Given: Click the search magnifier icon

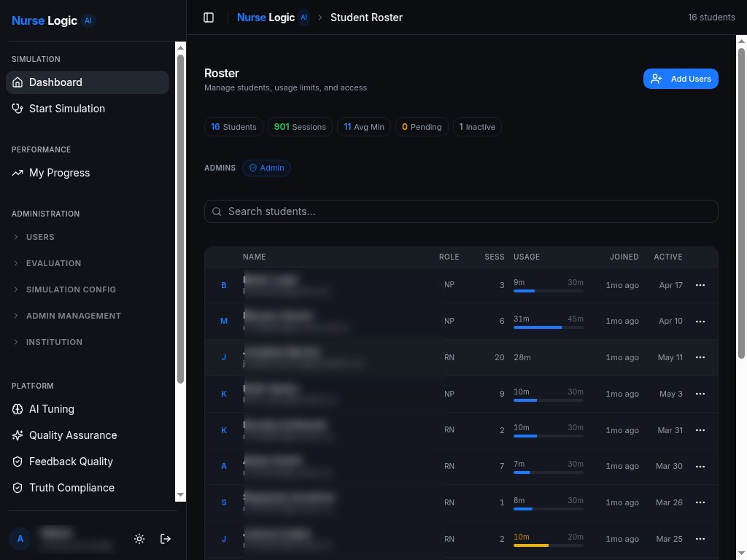Looking at the screenshot, I should pos(217,211).
